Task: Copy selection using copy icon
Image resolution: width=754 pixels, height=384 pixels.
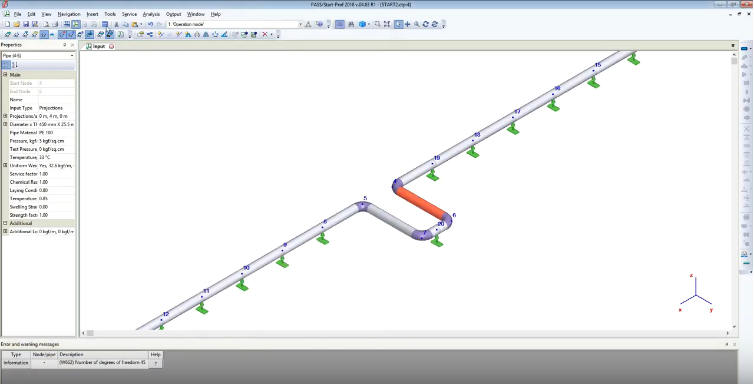Action: 126,24
